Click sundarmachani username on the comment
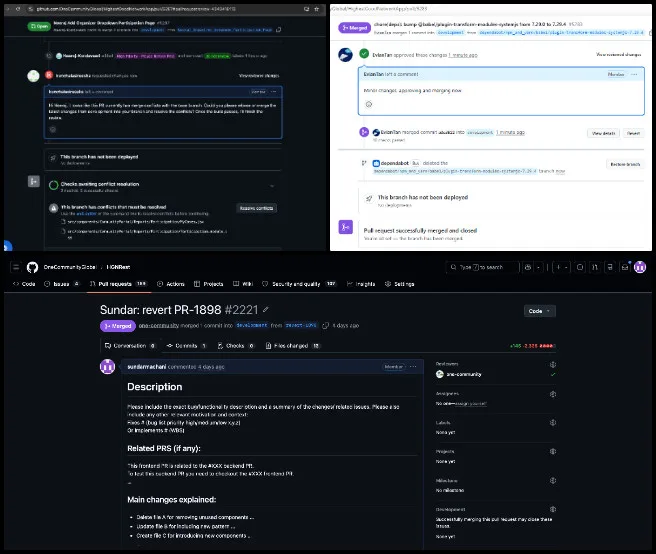 [x=146, y=367]
